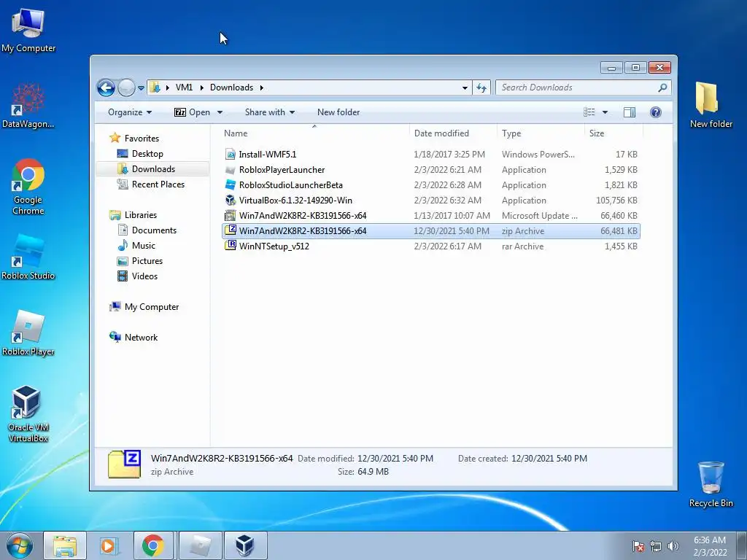Screen dimensions: 747x560
Task: Open the Organize menu
Action: pyautogui.click(x=130, y=112)
